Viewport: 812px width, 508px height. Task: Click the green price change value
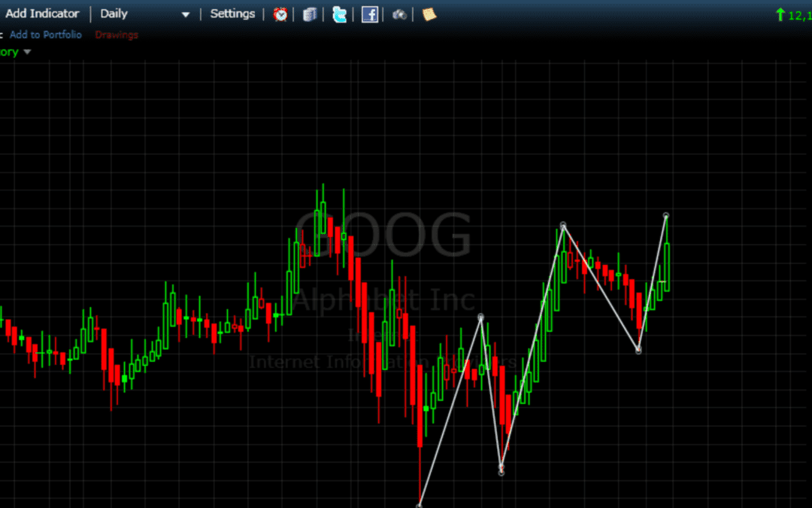799,15
